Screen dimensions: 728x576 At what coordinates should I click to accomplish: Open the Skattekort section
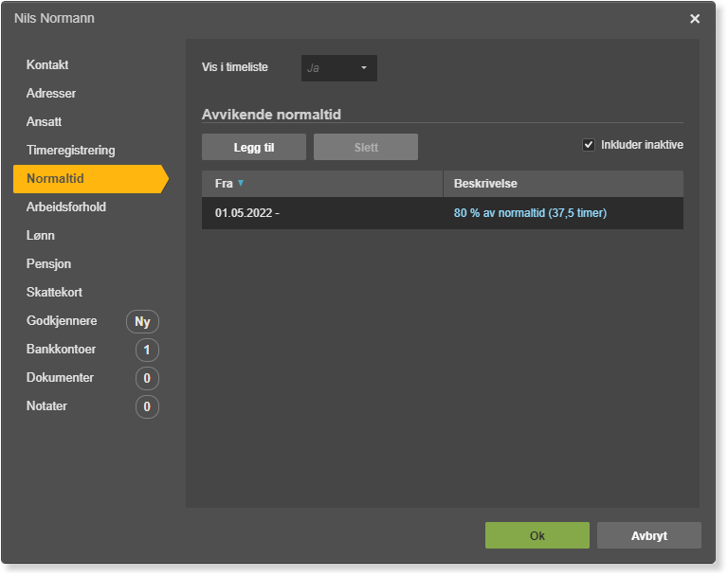(x=54, y=292)
